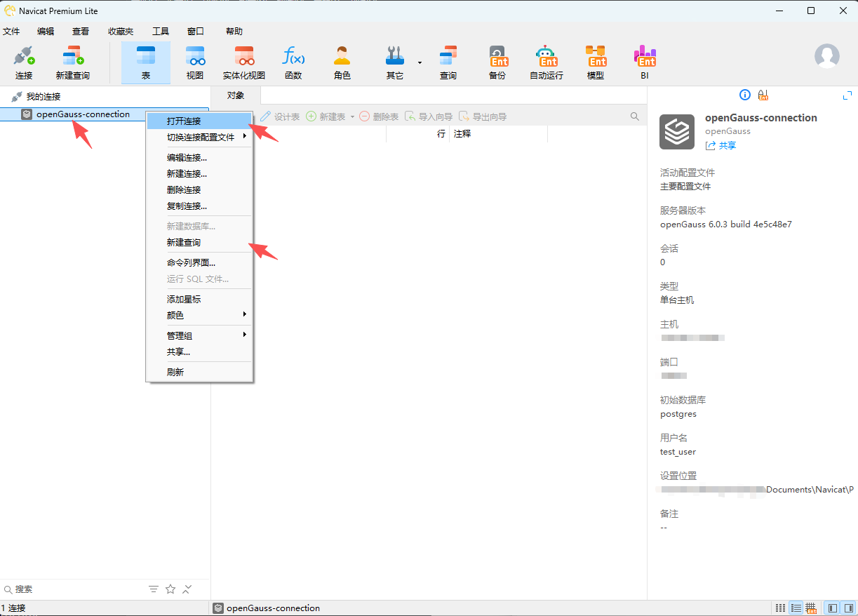Open the 自动运行 (Automation) toolbar icon
The image size is (858, 616).
click(x=547, y=63)
